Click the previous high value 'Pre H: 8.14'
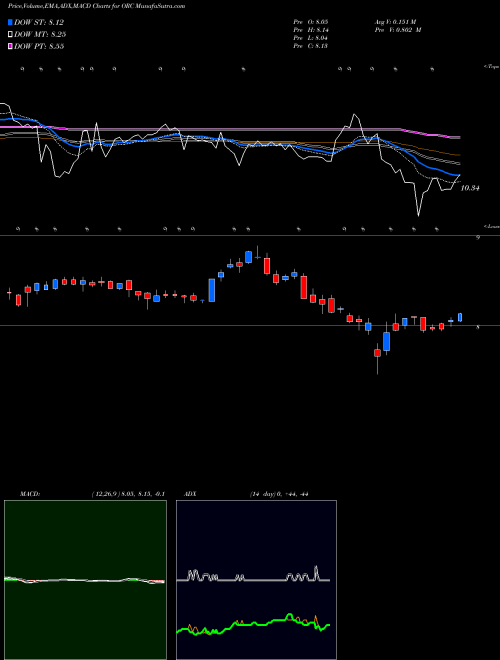Viewport: 500px width, 660px height. (311, 29)
